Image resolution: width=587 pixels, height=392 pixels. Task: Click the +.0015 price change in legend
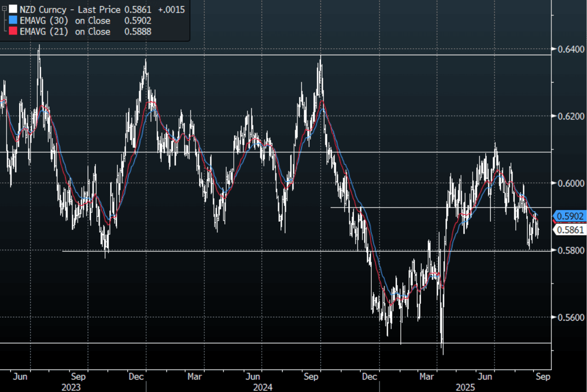pos(171,9)
